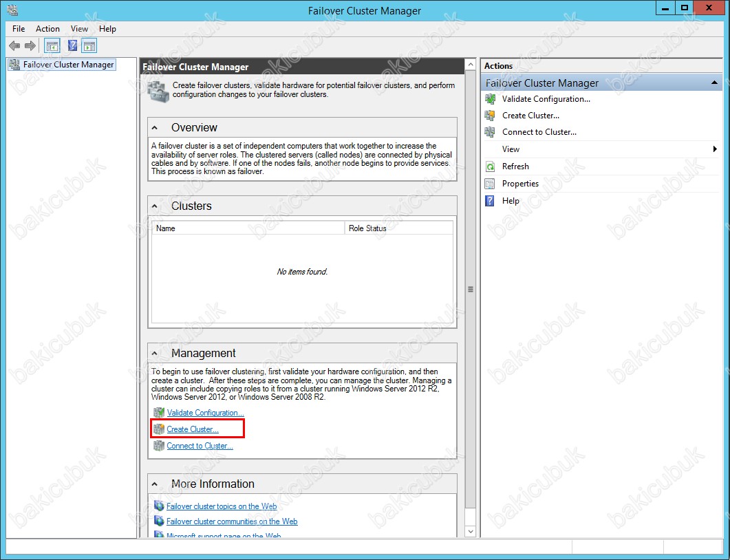Close the Failover Cluster Manager window
Screen dimensions: 730x560
click(x=709, y=8)
